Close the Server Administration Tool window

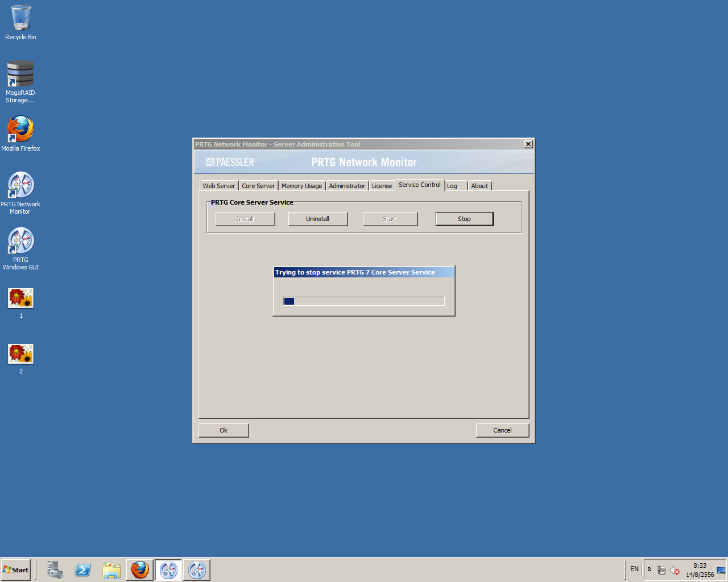tap(528, 144)
